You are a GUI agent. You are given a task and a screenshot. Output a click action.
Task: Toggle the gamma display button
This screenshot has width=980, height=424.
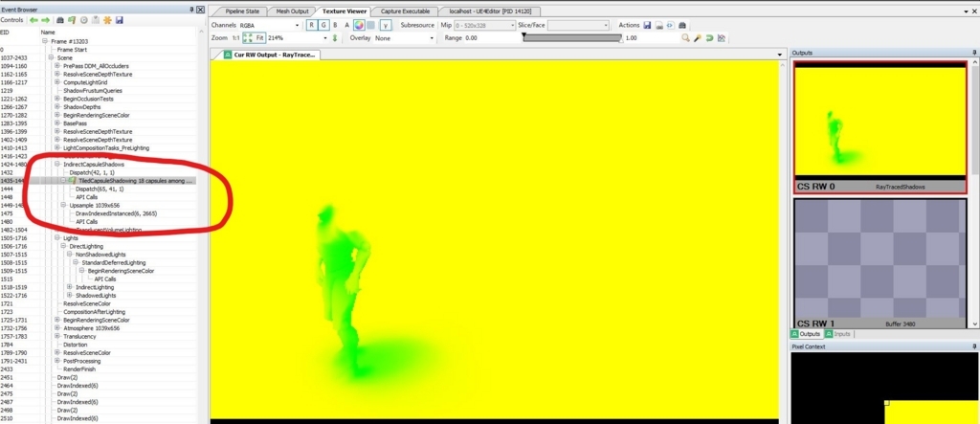[x=386, y=25]
